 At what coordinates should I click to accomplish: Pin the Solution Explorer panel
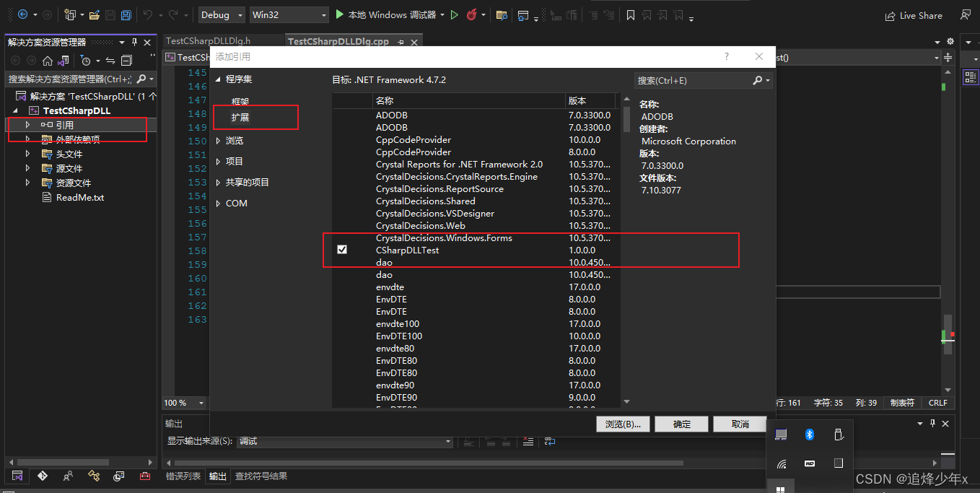tap(134, 42)
